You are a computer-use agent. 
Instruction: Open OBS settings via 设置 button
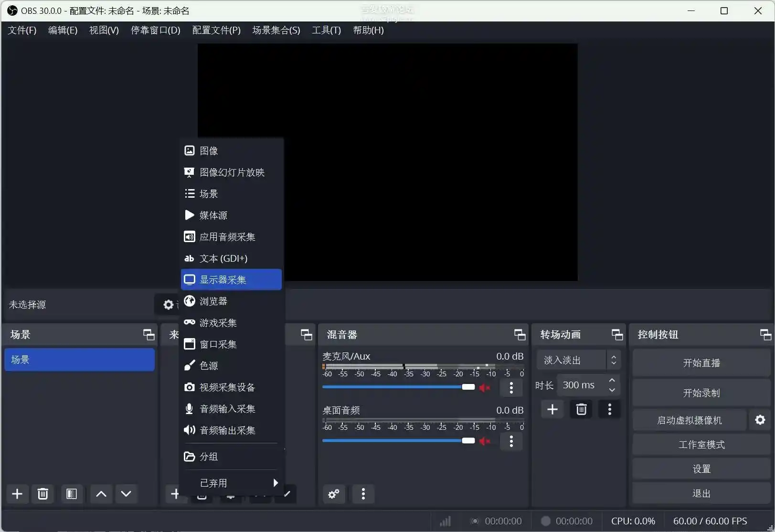click(x=701, y=468)
